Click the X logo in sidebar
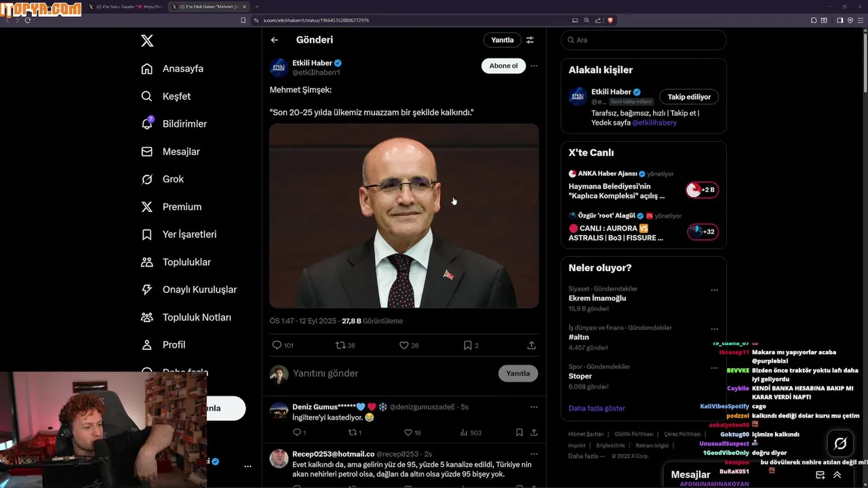 pos(147,41)
